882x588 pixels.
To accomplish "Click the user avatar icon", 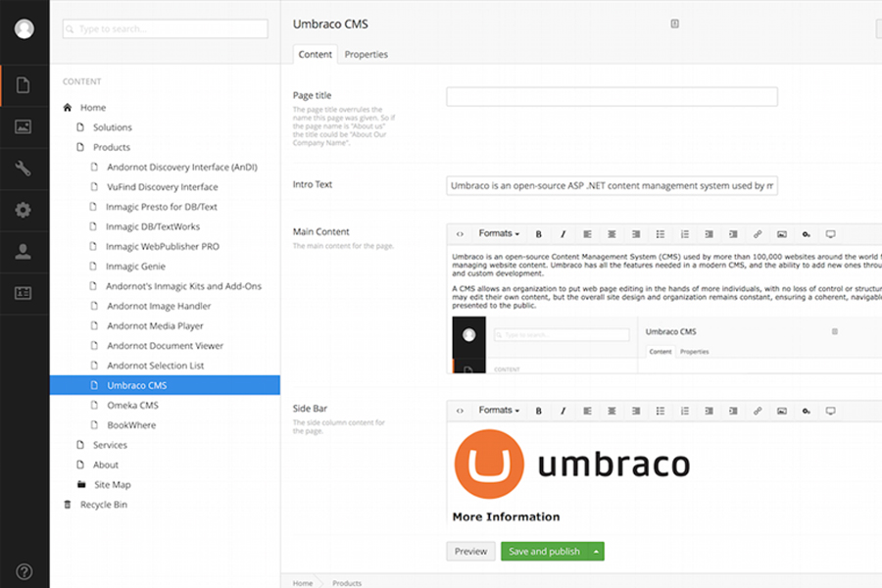I will click(24, 28).
